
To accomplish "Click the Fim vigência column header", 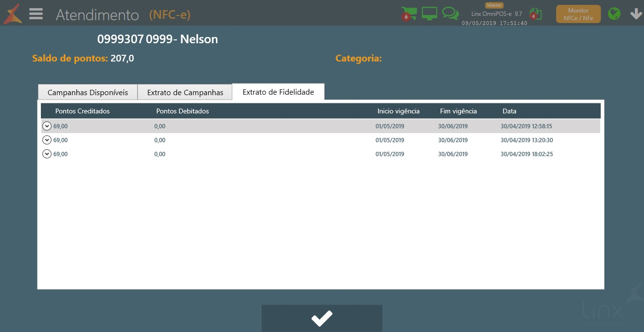I will tap(458, 111).
